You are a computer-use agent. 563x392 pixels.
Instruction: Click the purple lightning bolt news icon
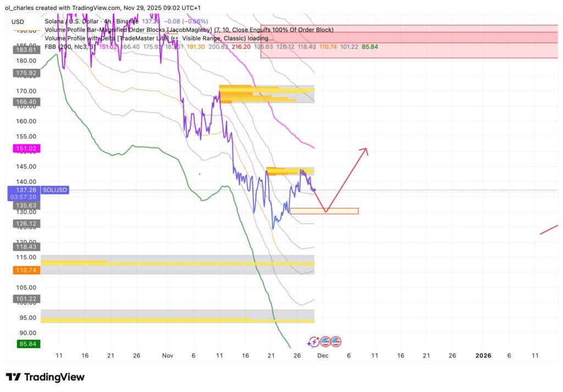point(313,341)
